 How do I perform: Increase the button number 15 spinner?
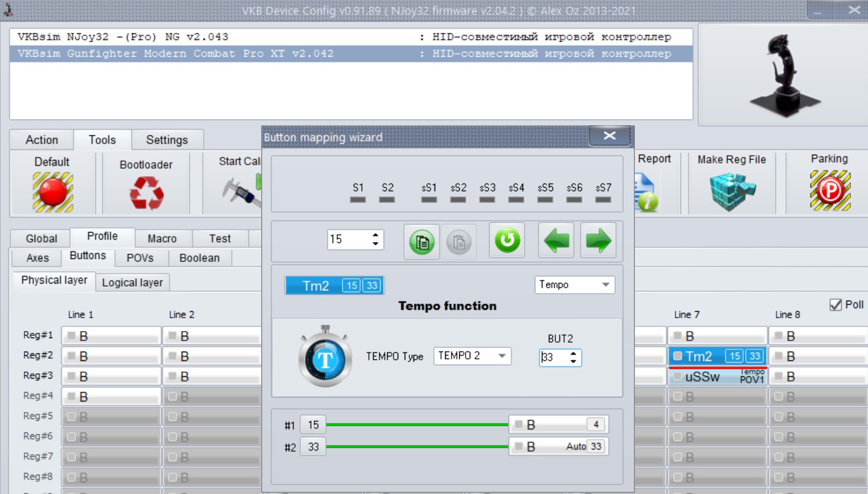[x=375, y=235]
